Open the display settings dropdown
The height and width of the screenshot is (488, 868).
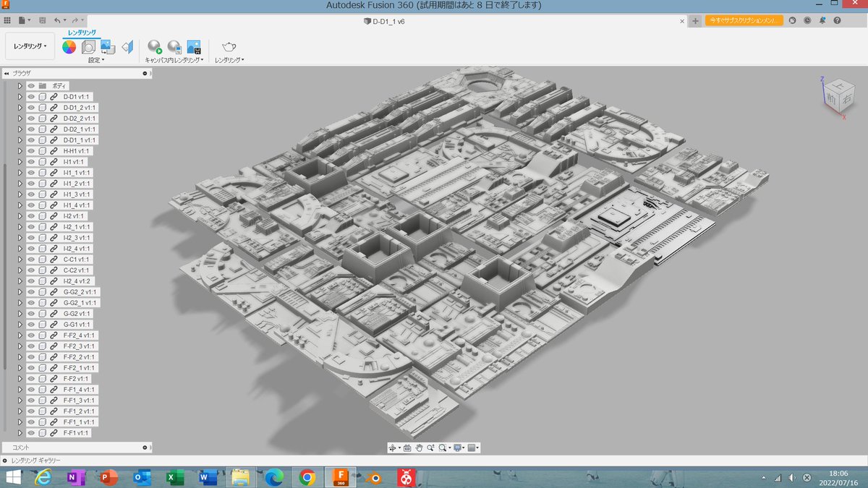coord(458,448)
